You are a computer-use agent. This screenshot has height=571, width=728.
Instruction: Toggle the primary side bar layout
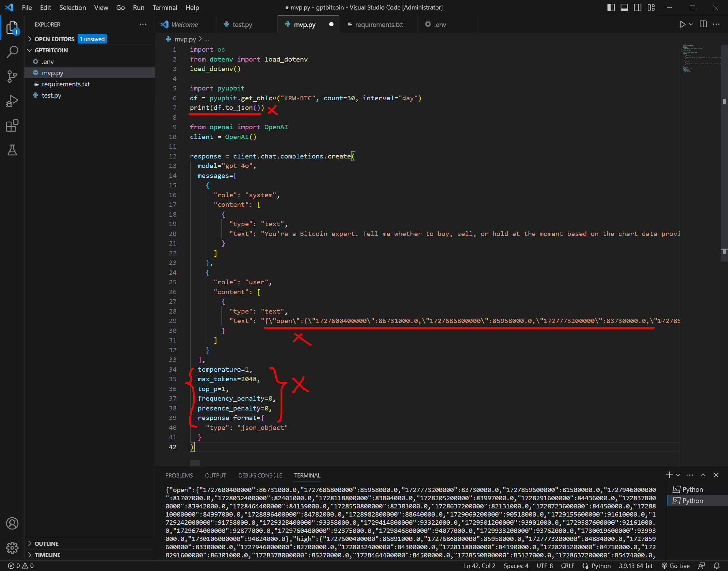coord(611,7)
